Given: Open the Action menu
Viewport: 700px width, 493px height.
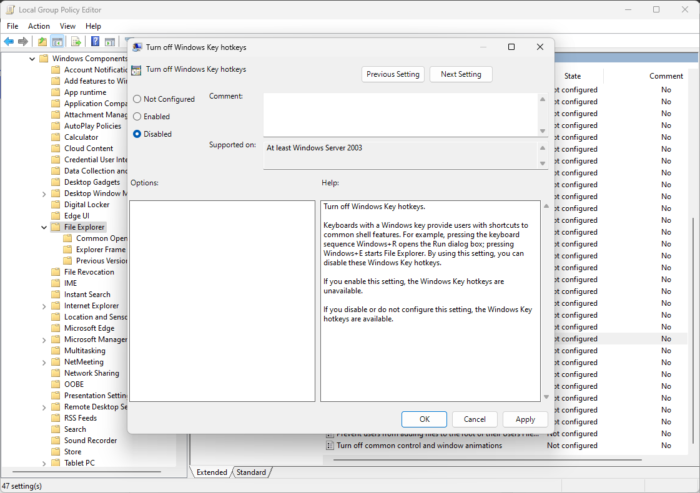Looking at the screenshot, I should [x=39, y=26].
